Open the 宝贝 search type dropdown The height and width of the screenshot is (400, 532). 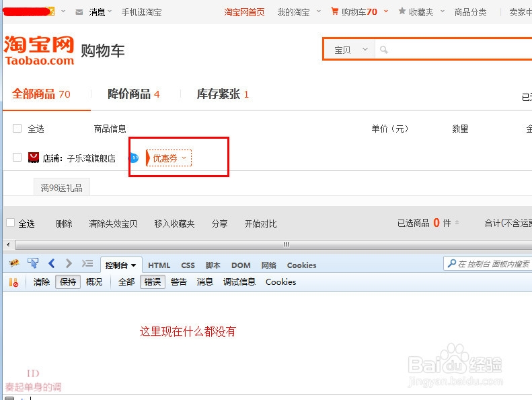(x=350, y=50)
